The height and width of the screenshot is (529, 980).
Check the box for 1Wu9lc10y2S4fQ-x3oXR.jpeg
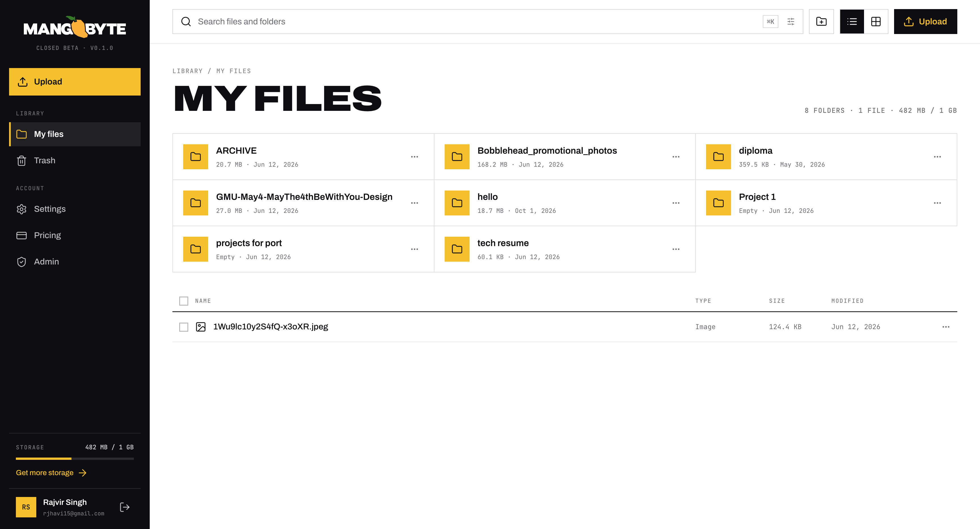[184, 327]
